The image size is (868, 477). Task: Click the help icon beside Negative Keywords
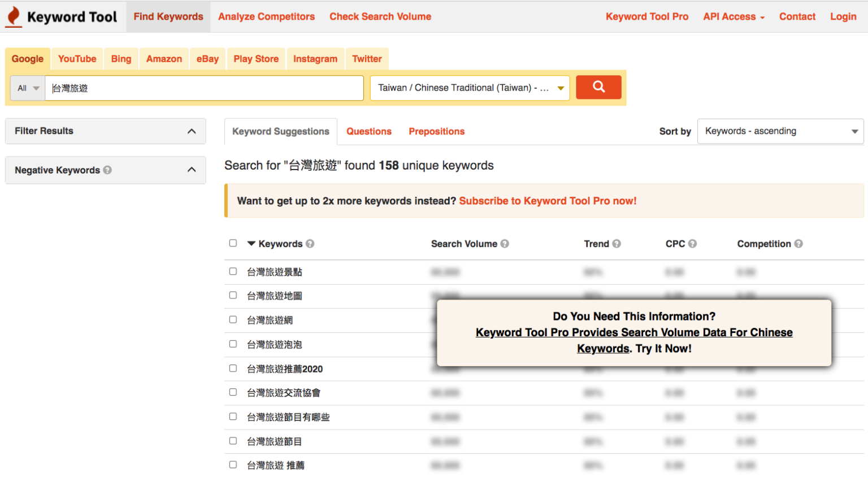[107, 170]
